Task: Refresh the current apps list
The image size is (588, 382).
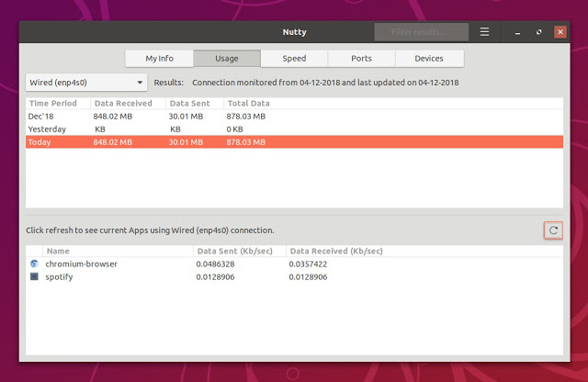Action: click(x=553, y=230)
